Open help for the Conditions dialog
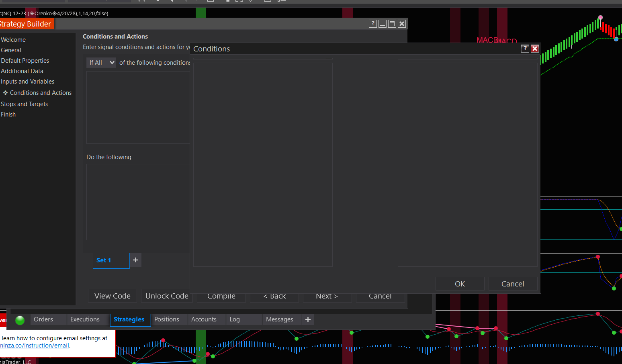Image resolution: width=622 pixels, height=364 pixels. coord(525,49)
